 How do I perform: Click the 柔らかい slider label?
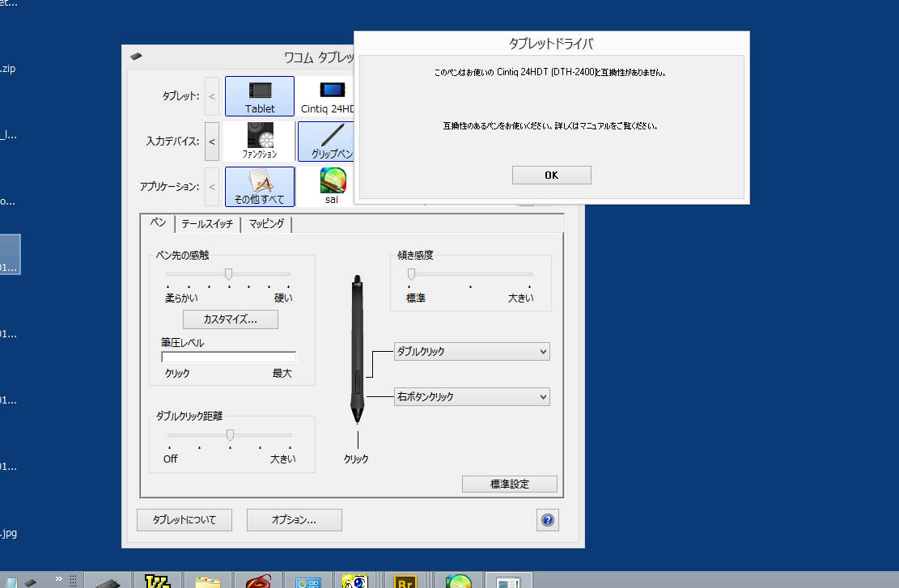181,298
